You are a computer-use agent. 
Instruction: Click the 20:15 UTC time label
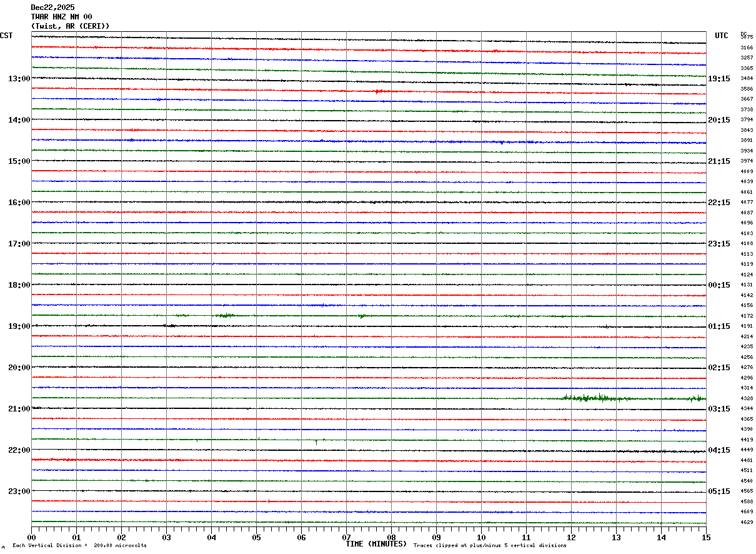coord(719,120)
